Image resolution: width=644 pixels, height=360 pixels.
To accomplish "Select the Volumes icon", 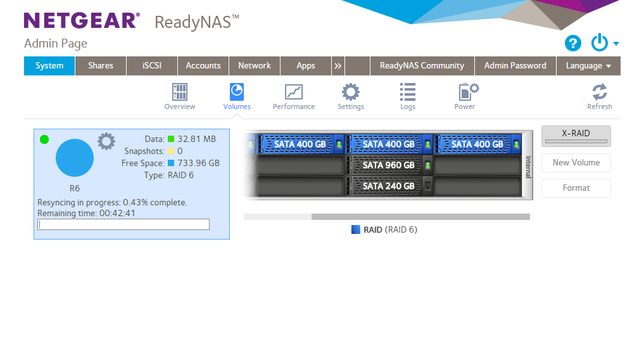I will pyautogui.click(x=237, y=92).
